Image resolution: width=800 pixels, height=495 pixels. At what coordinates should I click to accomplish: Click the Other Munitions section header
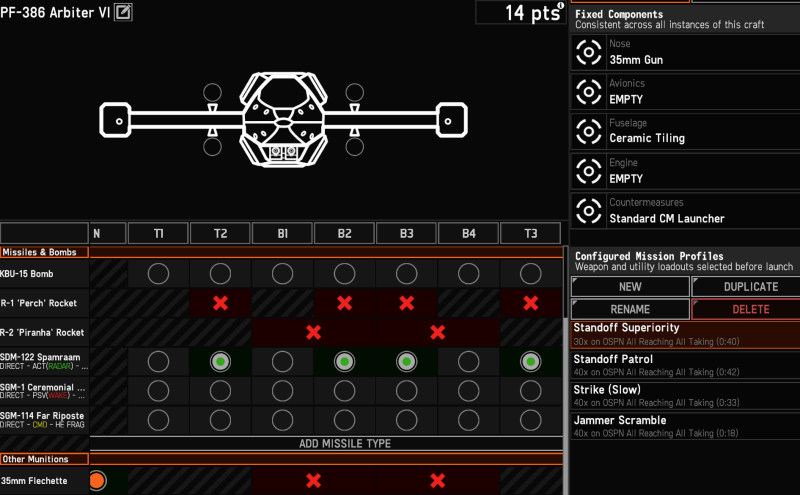click(x=44, y=459)
